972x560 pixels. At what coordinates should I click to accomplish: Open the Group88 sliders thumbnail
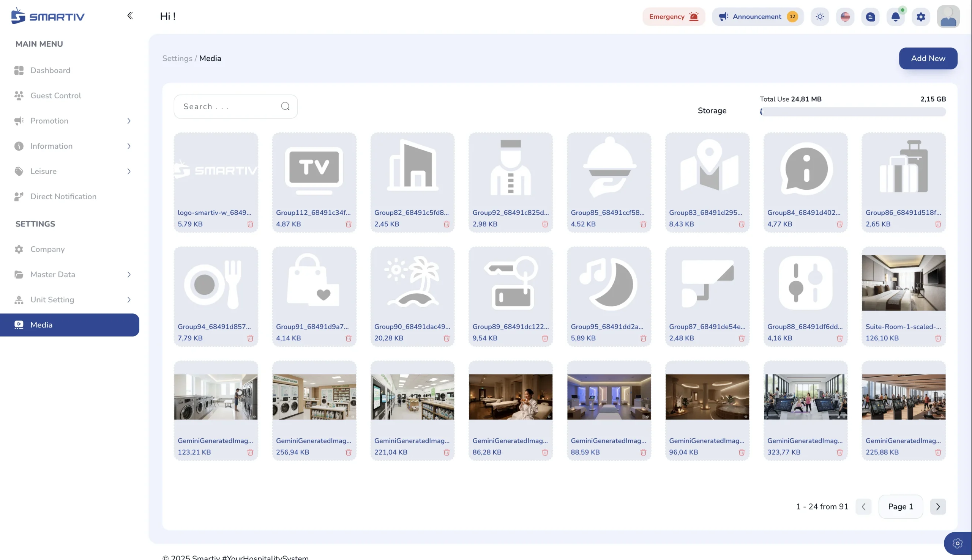pyautogui.click(x=805, y=283)
